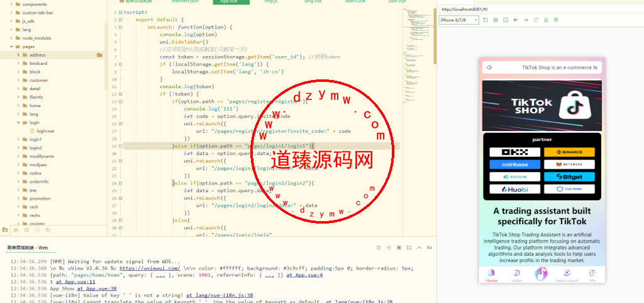The height and width of the screenshot is (303, 644).
Task: Open devtools bug icon in preview toolbar
Action: 496,20
